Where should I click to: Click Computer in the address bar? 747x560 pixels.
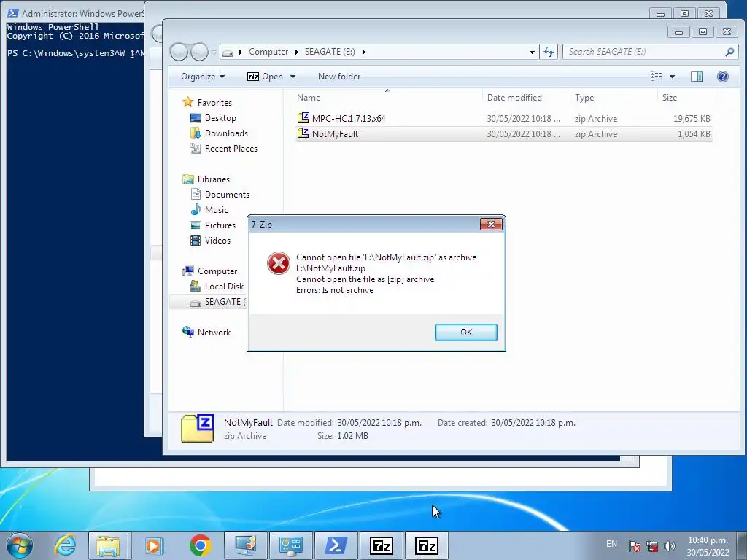pyautogui.click(x=268, y=52)
